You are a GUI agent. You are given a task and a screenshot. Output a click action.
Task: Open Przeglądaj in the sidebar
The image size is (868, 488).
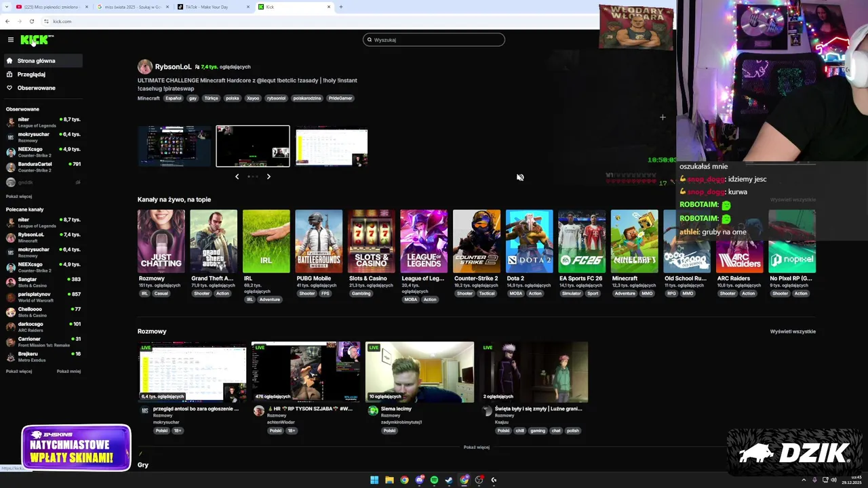42,75
